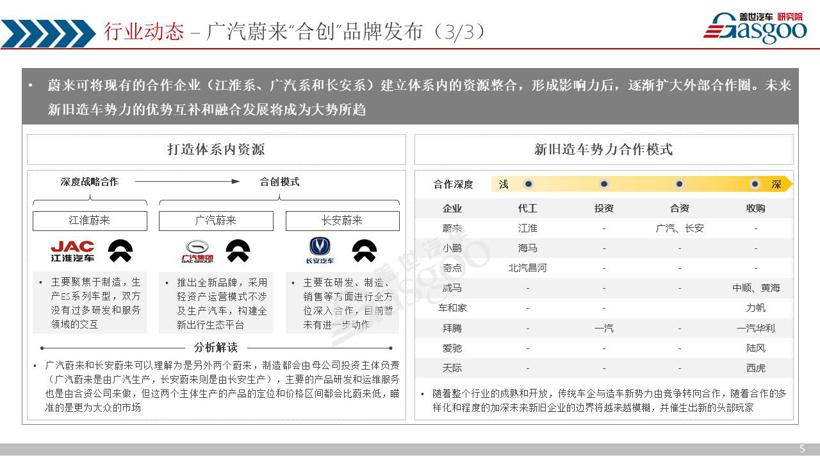Click the Changan 长安汽车 logo

(320, 250)
